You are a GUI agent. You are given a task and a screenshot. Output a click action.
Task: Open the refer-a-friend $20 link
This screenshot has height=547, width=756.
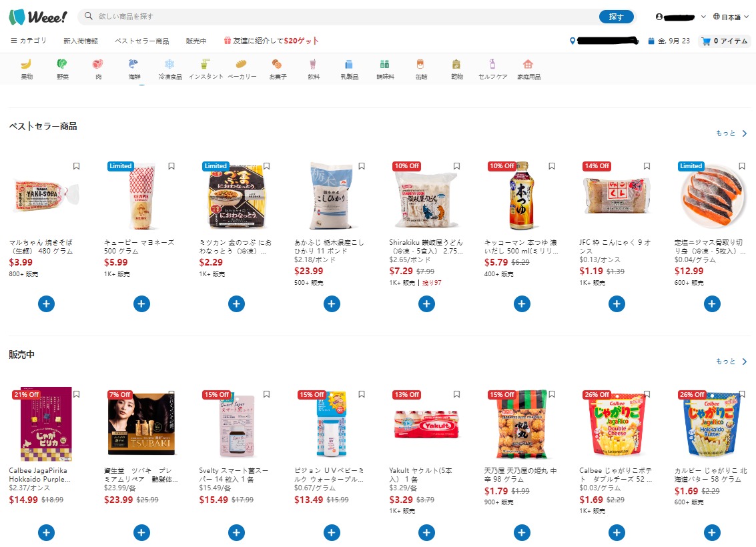click(x=271, y=41)
